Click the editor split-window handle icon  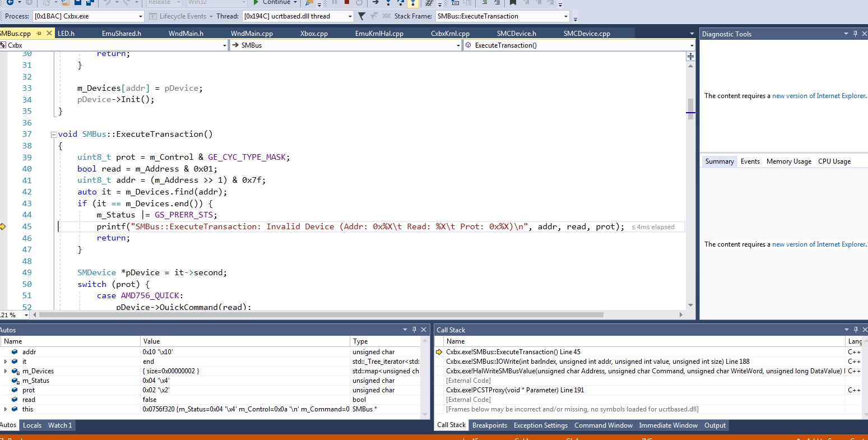(690, 57)
